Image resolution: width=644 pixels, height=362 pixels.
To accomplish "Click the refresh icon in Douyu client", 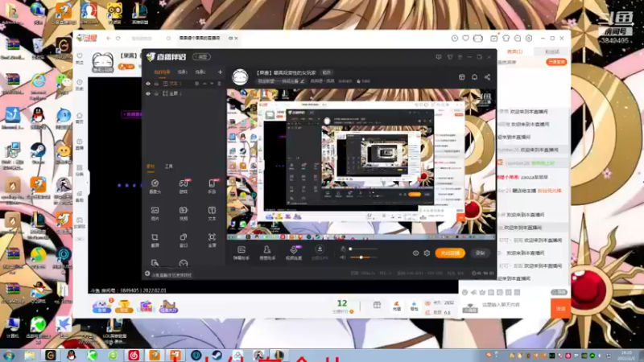I will click(x=118, y=38).
